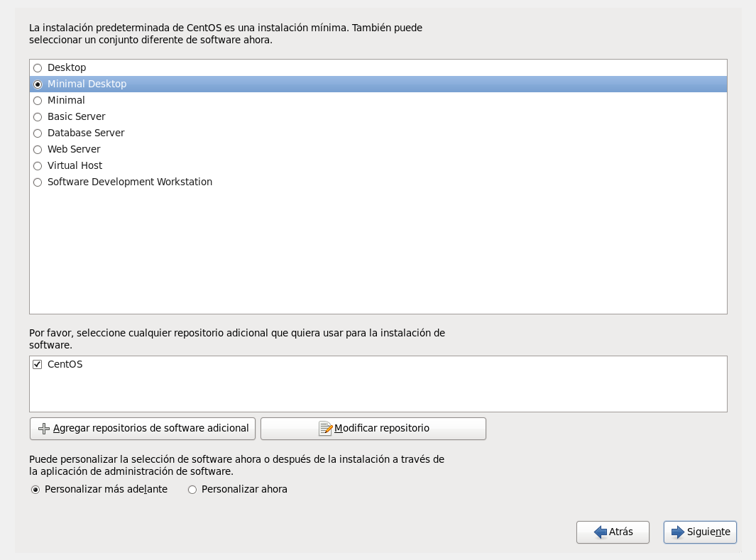Screen dimensions: 756x560
Task: Choose Software Development Workstation option
Action: [x=38, y=182]
